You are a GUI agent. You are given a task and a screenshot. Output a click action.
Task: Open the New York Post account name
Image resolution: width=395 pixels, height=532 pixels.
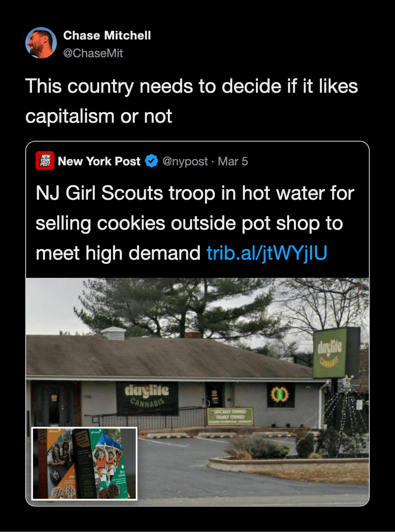pos(99,161)
